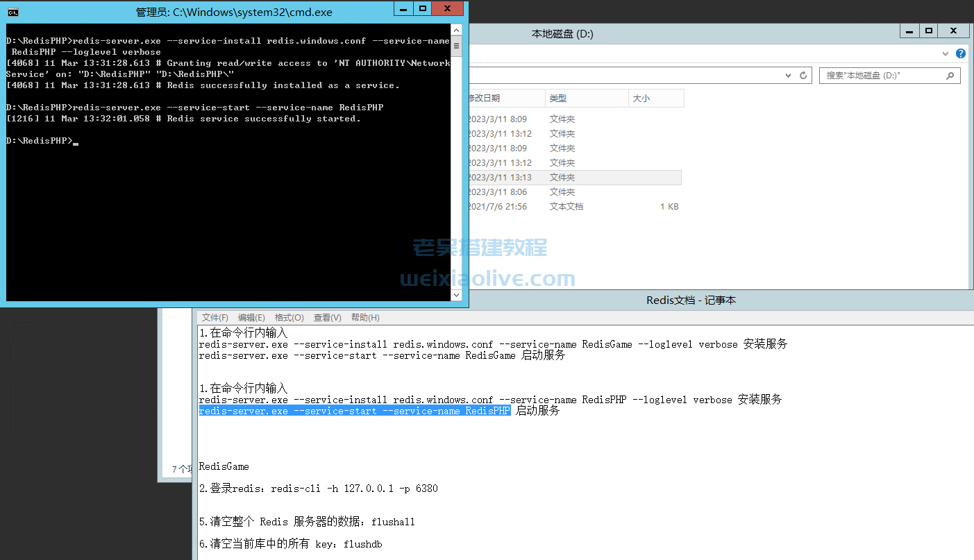Click the scroll-up arrow on the command prompt scrollbar
974x560 pixels.
456,29
